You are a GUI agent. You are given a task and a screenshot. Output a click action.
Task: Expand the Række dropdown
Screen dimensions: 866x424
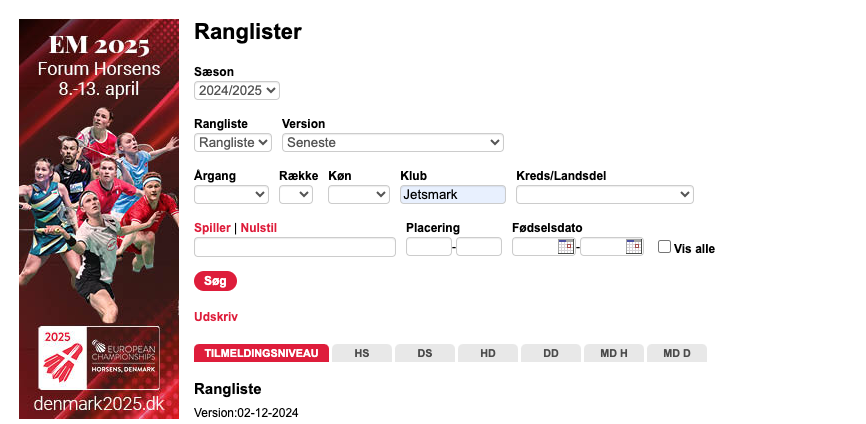pos(296,194)
